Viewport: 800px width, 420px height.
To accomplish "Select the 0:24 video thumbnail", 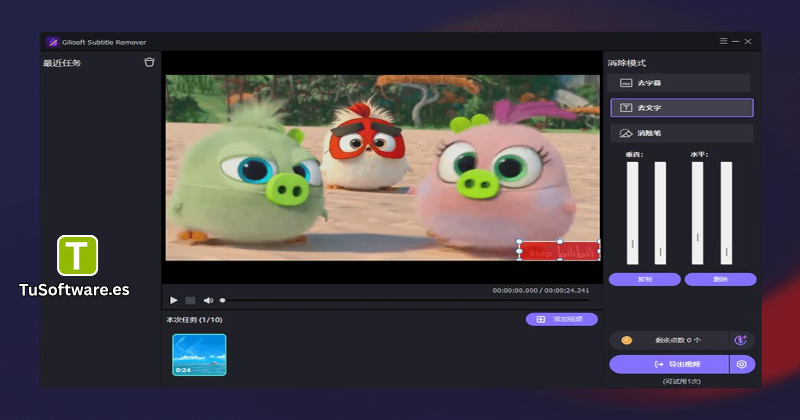I will point(199,355).
